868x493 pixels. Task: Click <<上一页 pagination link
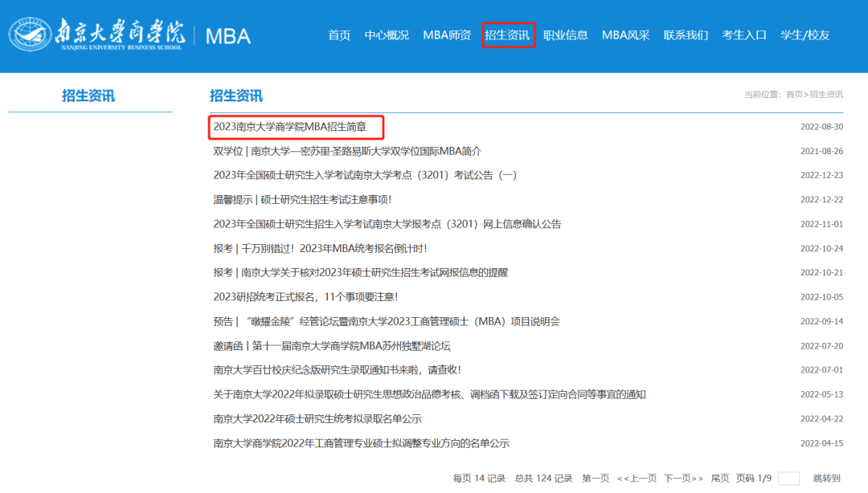pyautogui.click(x=637, y=478)
